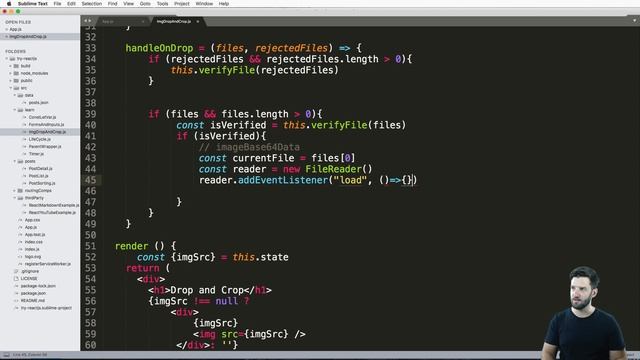640x360 pixels.
Task: Close the App.js editor tab
Action: point(143,21)
